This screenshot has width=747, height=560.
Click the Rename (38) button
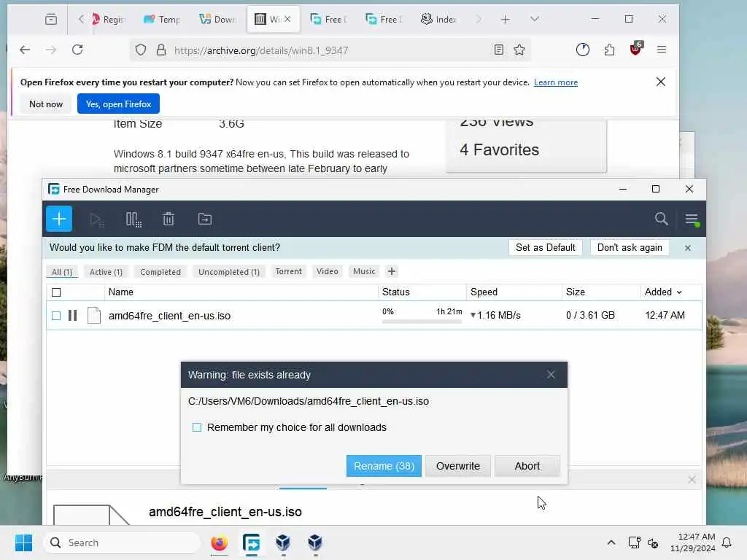point(384,466)
